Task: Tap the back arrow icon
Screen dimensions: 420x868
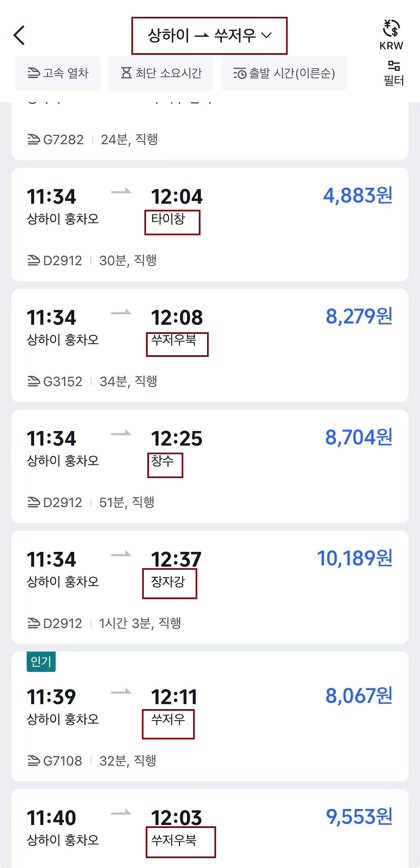Action: [x=19, y=35]
